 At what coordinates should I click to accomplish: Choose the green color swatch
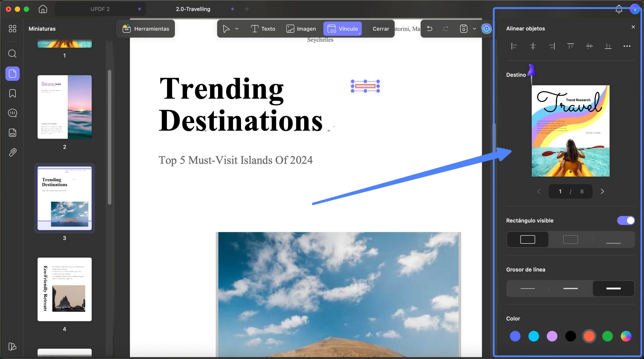point(608,336)
